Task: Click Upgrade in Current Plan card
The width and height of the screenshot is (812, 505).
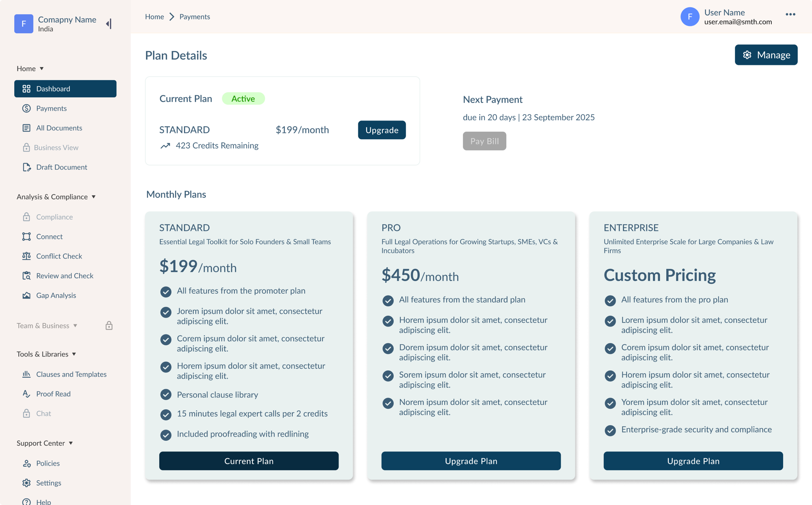Action: pos(382,130)
